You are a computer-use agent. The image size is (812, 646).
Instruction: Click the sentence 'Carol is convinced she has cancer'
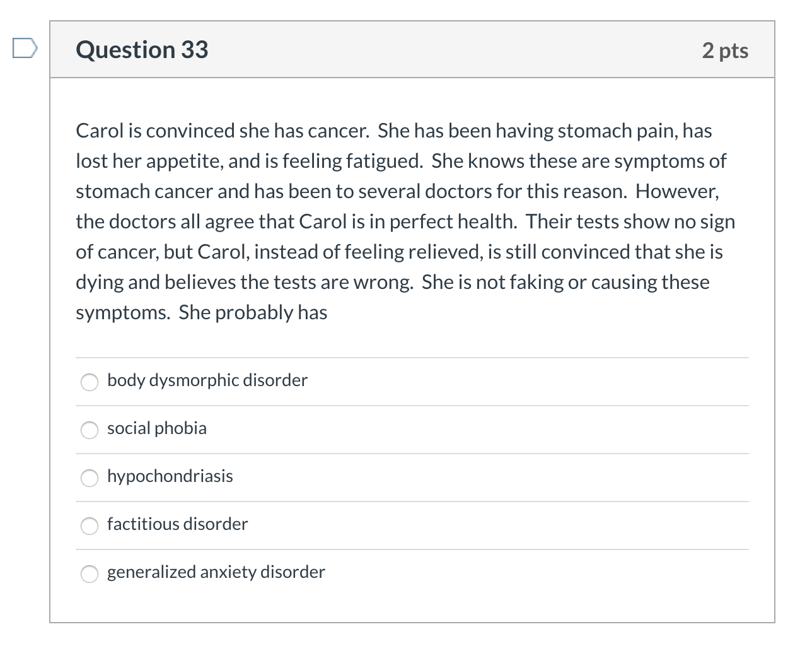[x=221, y=131]
